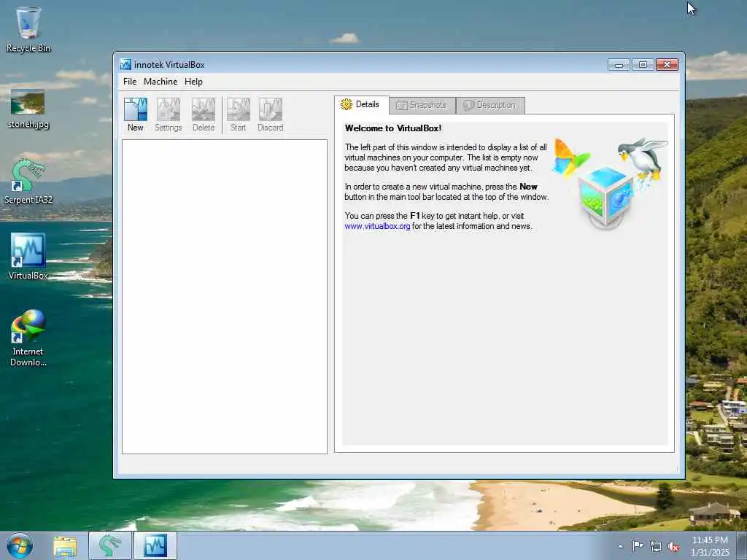Switch to the Description tab
Viewport: 747px width, 560px height.
tap(490, 105)
